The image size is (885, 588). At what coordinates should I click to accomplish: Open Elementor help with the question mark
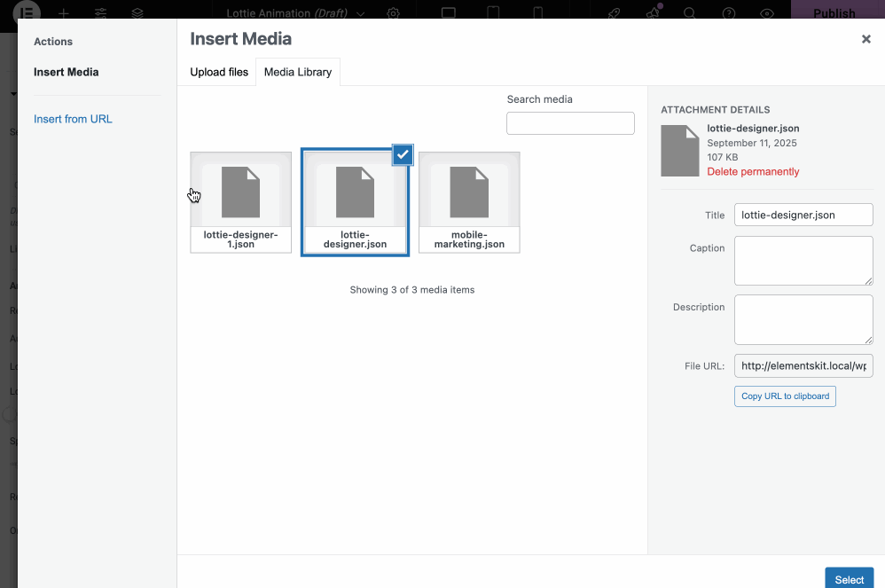pos(730,12)
